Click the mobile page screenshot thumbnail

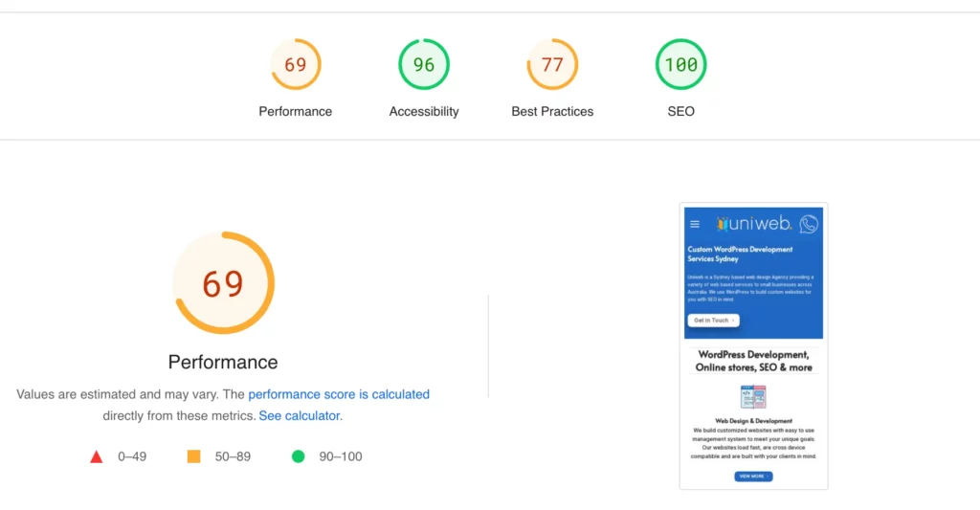pos(754,345)
